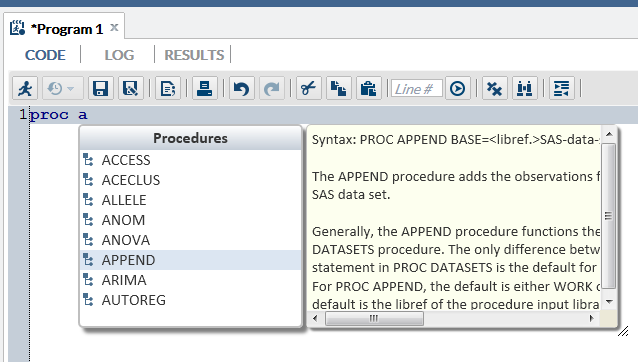Click the icon beside ACCESS
This screenshot has height=362, width=638.
click(88, 160)
